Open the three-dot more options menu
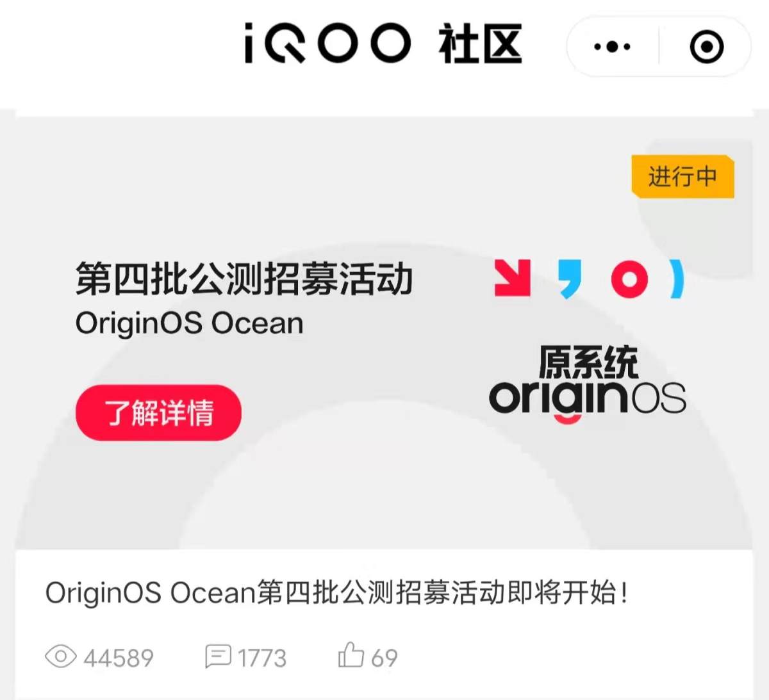Image resolution: width=769 pixels, height=700 pixels. (612, 47)
